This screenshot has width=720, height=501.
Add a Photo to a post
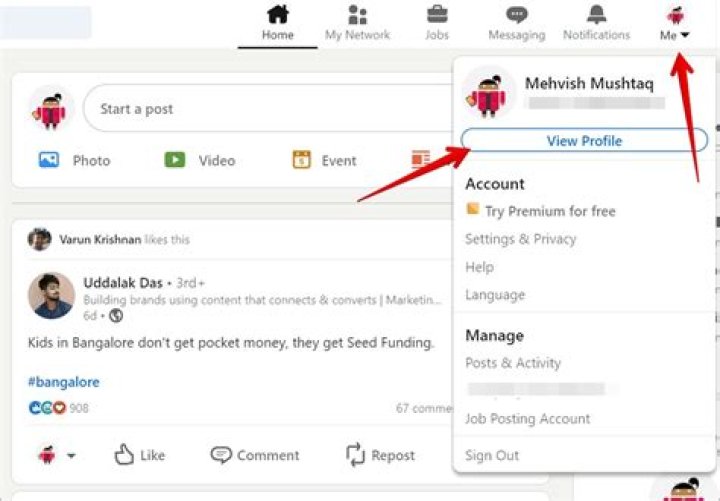click(74, 160)
